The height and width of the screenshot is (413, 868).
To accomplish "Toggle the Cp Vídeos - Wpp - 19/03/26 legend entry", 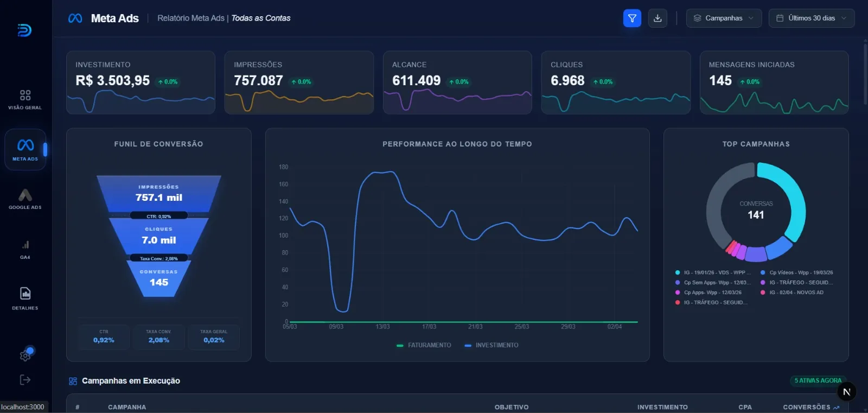I will point(796,272).
